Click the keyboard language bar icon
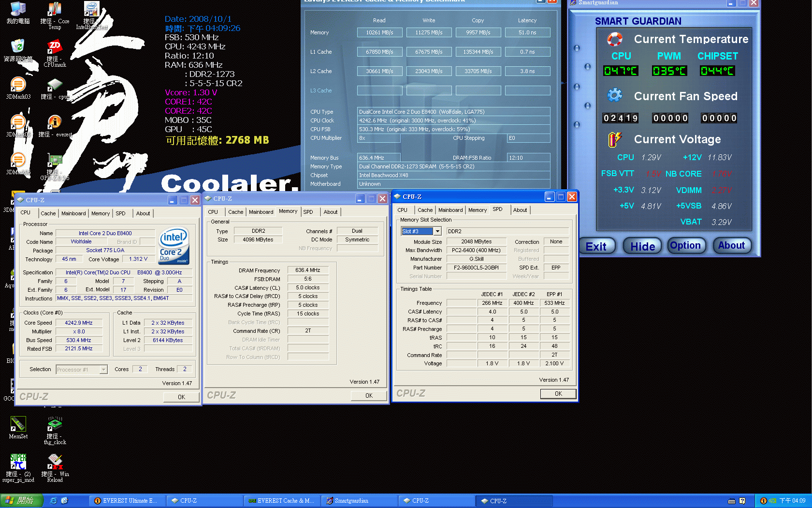The width and height of the screenshot is (812, 508). (732, 501)
